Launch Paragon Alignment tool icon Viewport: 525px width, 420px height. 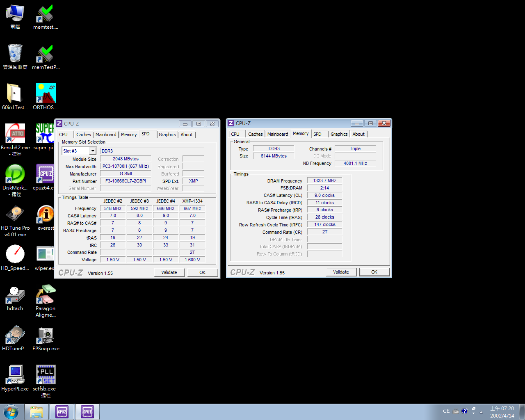click(x=46, y=301)
